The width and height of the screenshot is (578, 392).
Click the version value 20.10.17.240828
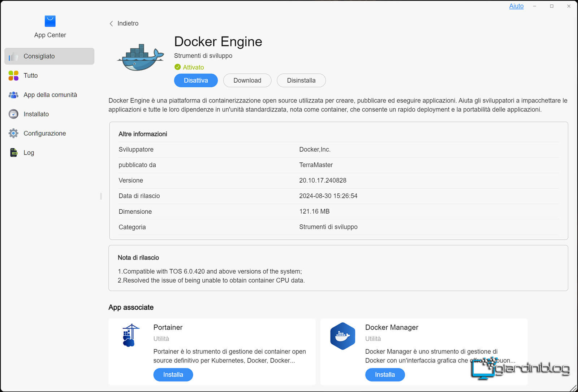pyautogui.click(x=323, y=180)
